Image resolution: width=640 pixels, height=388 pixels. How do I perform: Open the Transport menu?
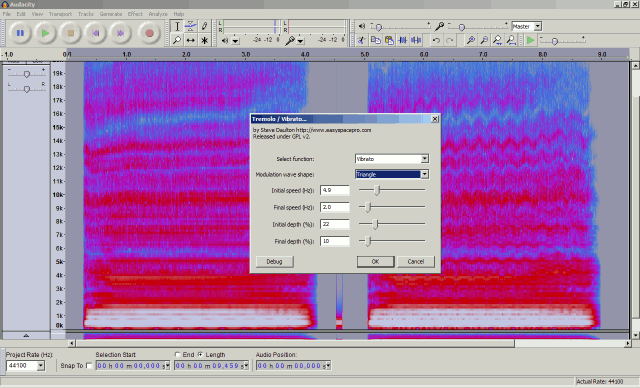coord(60,14)
